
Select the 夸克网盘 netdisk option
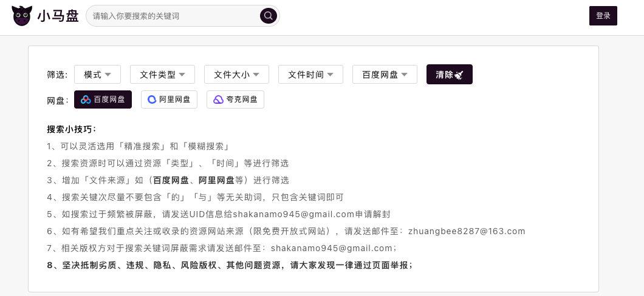[235, 99]
